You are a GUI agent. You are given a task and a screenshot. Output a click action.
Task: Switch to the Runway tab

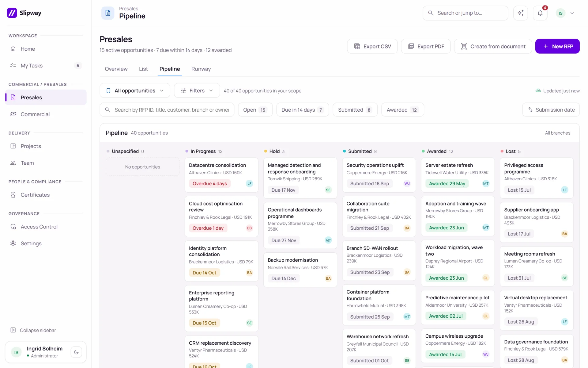click(x=201, y=69)
